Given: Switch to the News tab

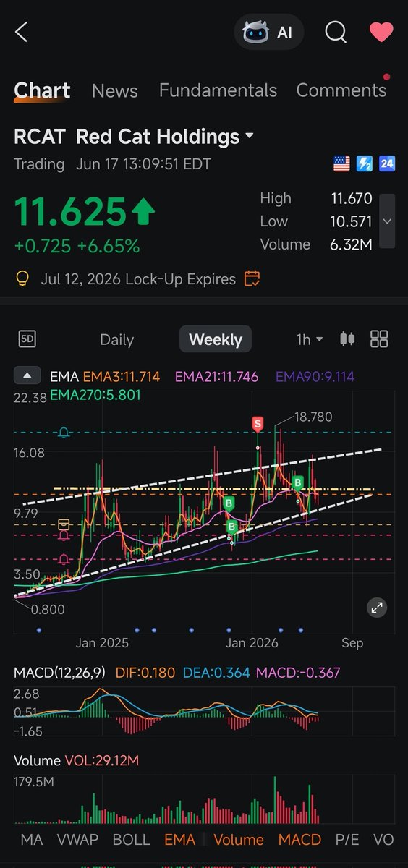Looking at the screenshot, I should click(114, 90).
